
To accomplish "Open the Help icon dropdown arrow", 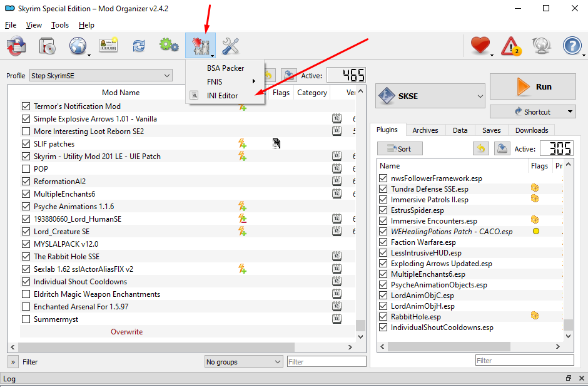I will (584, 55).
